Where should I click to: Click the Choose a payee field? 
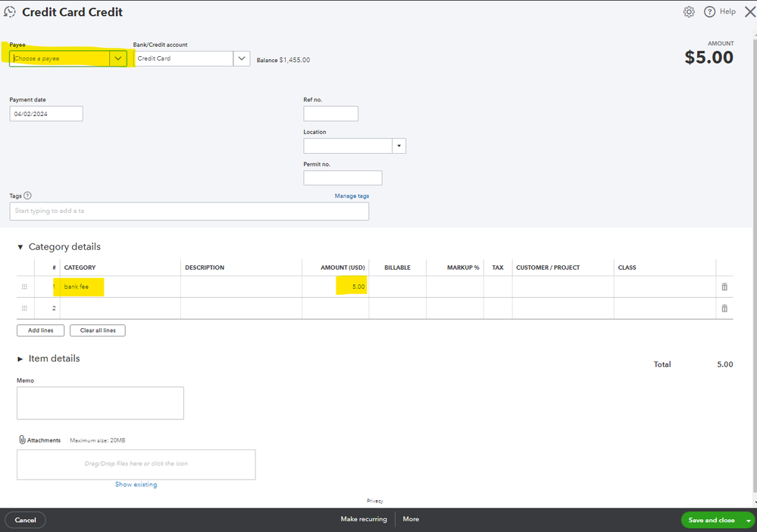point(59,58)
